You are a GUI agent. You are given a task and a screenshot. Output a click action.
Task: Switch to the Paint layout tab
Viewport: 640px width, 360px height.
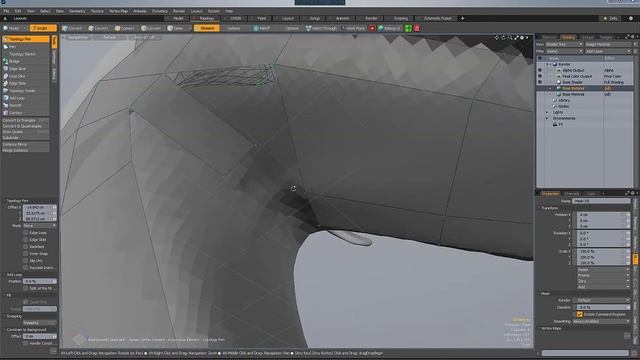pyautogui.click(x=260, y=18)
